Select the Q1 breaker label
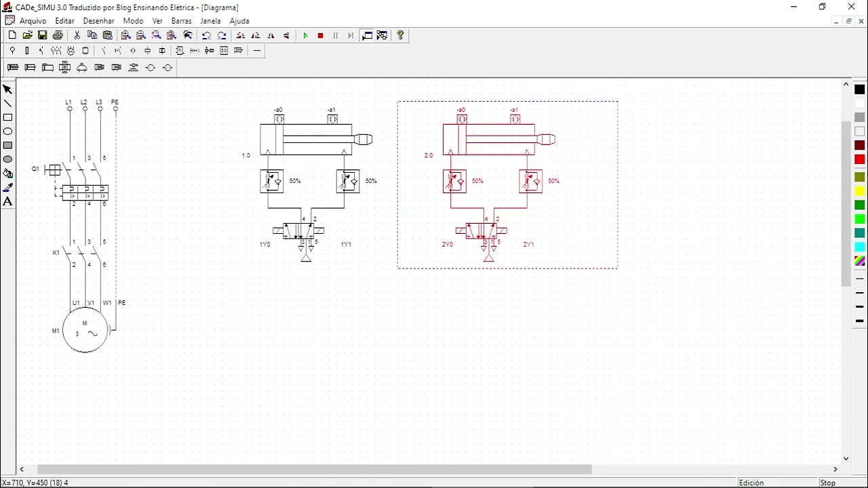Screen dimensions: 868x488 (x=35, y=169)
